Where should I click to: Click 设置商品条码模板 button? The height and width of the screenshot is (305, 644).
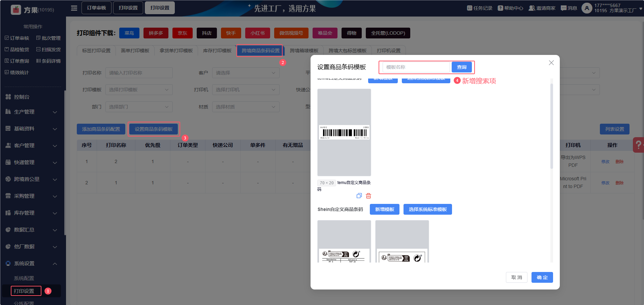click(x=154, y=129)
